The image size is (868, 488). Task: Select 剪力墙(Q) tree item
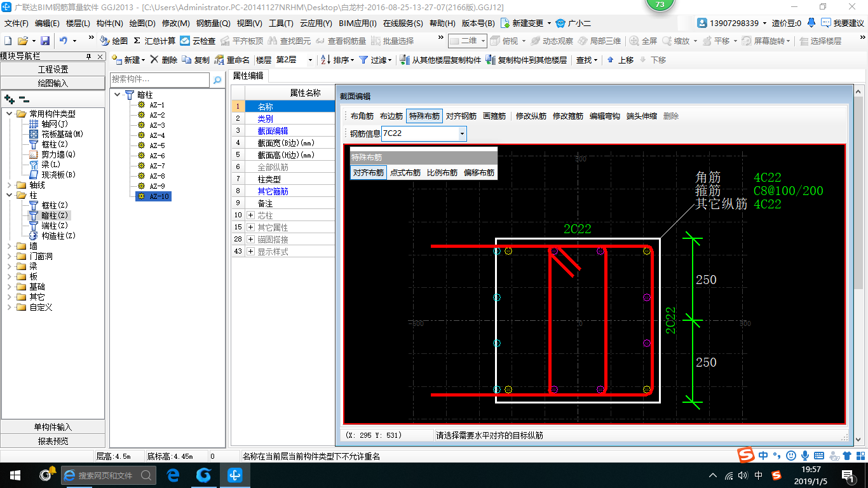point(58,154)
